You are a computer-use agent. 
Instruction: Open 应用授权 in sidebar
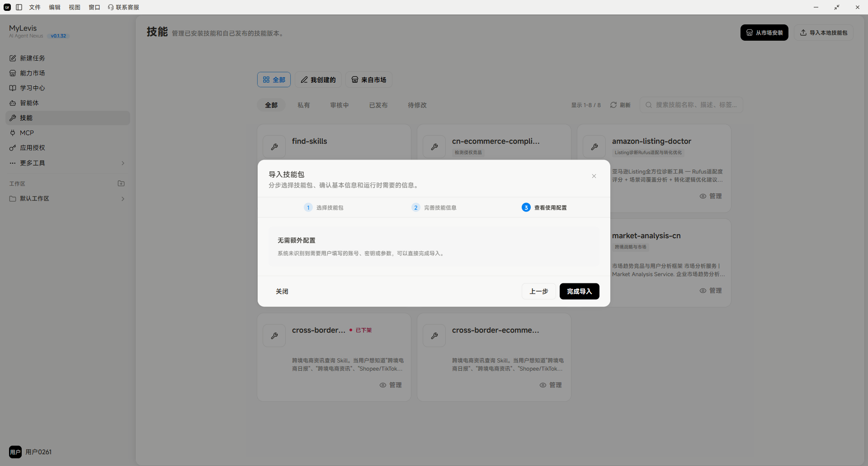[68, 148]
